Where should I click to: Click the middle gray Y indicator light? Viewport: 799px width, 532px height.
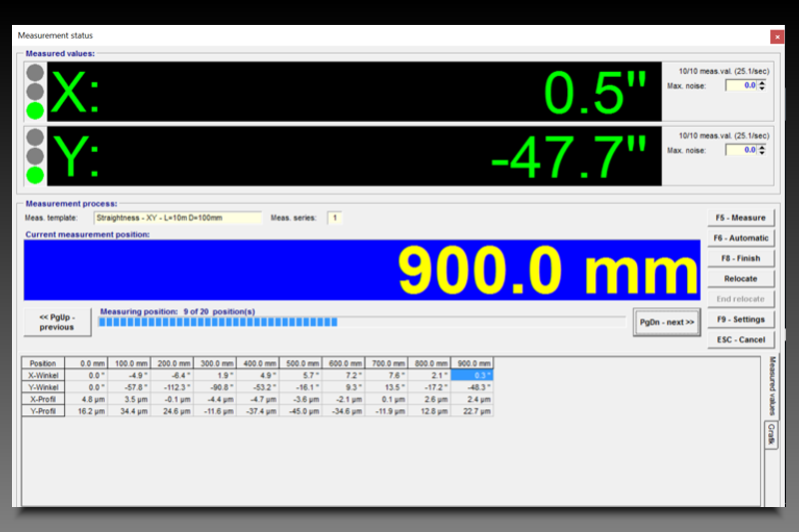[35, 157]
